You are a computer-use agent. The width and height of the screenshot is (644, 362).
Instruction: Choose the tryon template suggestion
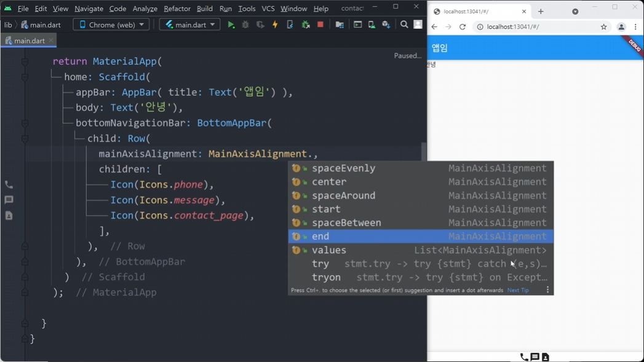click(x=421, y=277)
